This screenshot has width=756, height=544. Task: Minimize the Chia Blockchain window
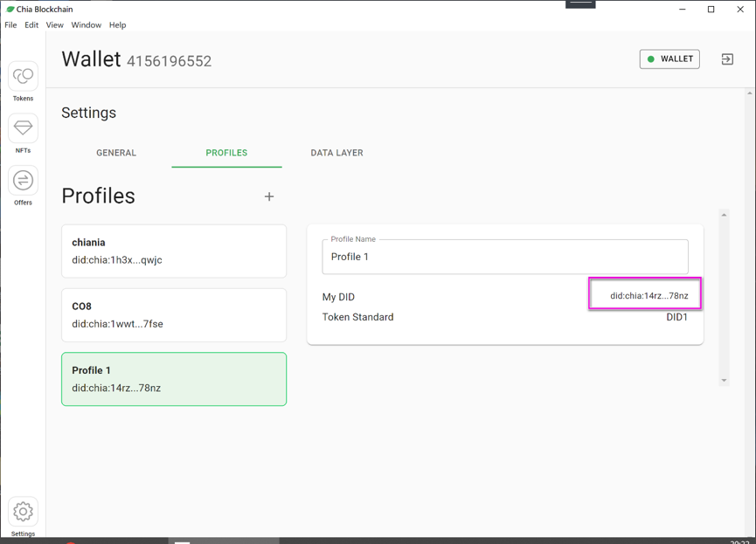[683, 9]
